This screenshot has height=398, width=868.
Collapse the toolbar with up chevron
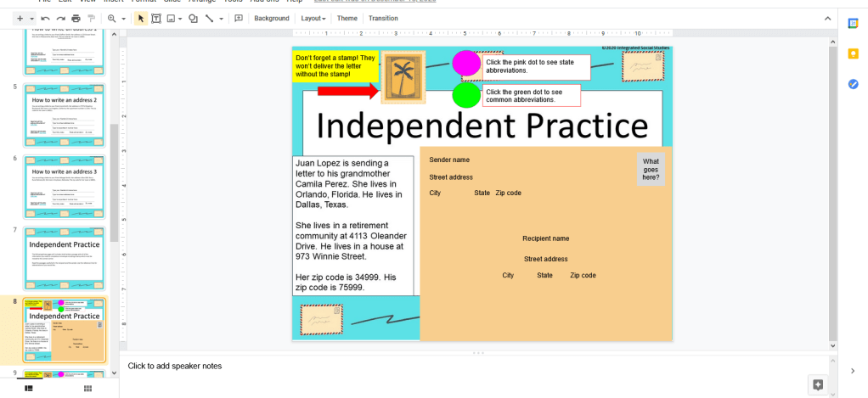(823, 18)
